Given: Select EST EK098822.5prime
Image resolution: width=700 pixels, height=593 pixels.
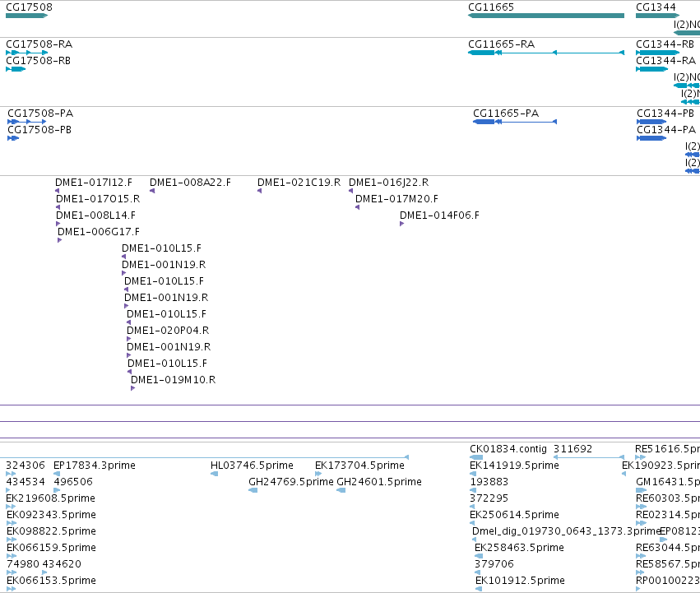Looking at the screenshot, I should pos(12,540).
